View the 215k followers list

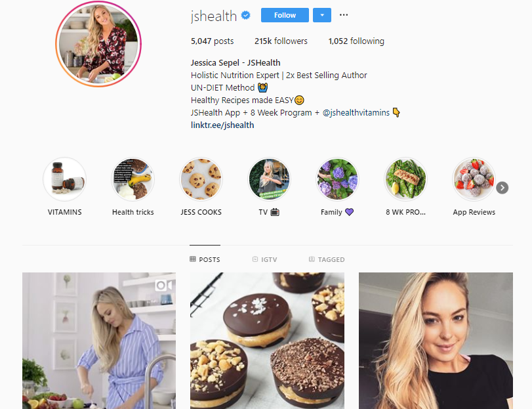281,41
